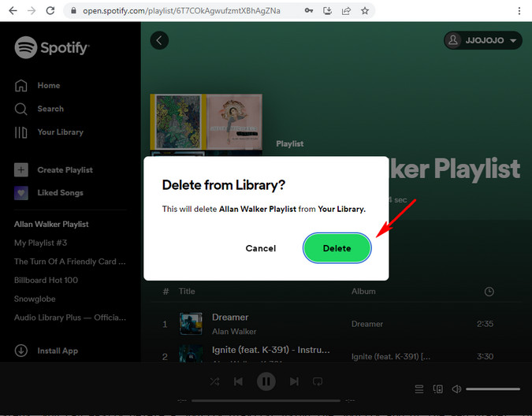Skip to the next track

click(294, 382)
